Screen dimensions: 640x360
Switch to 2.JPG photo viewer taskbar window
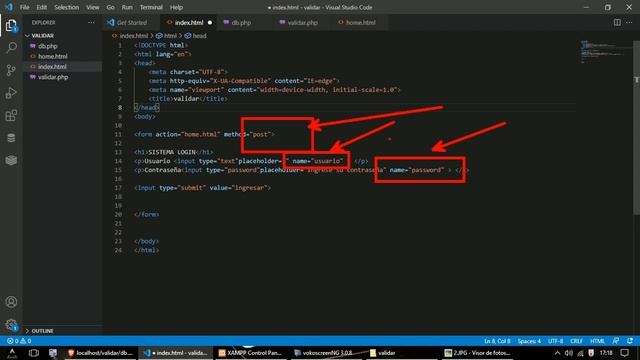pyautogui.click(x=477, y=353)
